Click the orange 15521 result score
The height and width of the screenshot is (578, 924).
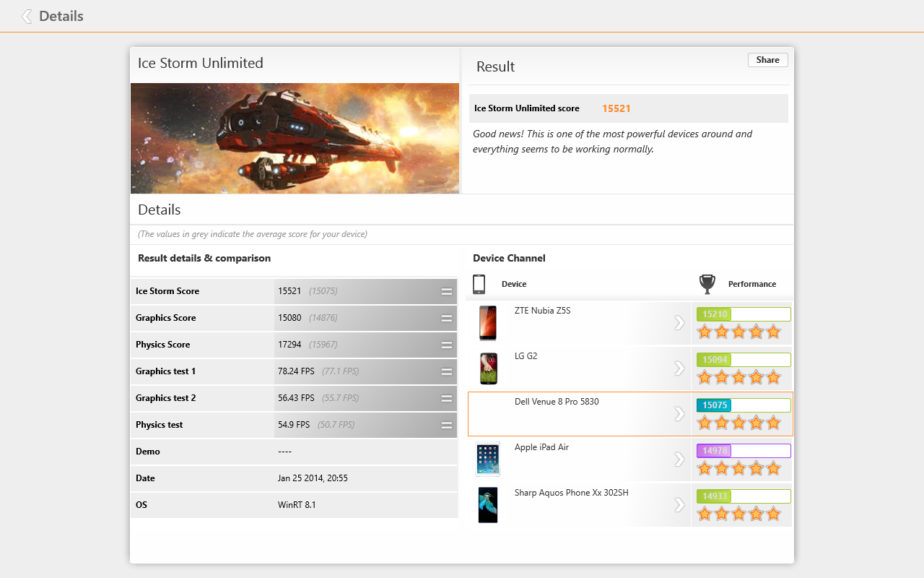pos(616,108)
